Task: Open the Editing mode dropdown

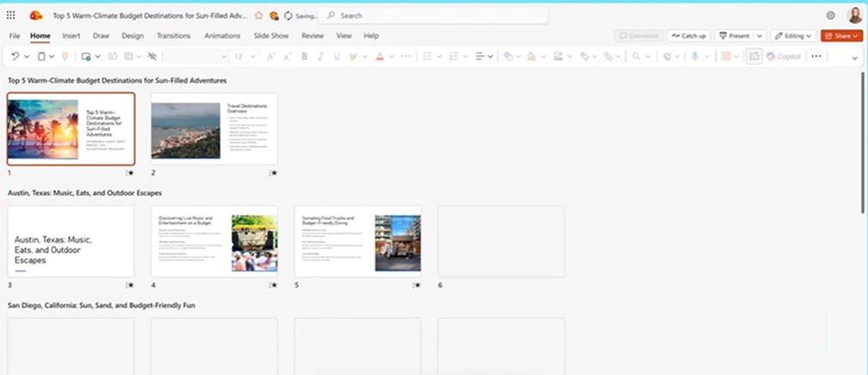Action: (793, 35)
